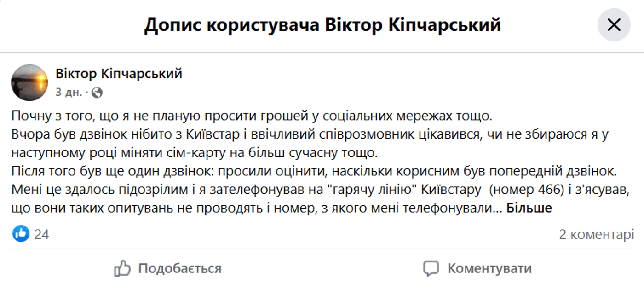The height and width of the screenshot is (284, 644).
Task: Expand the post text with "Більше"
Action: click(529, 208)
